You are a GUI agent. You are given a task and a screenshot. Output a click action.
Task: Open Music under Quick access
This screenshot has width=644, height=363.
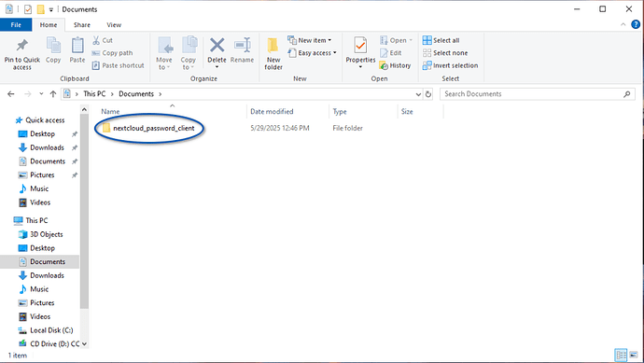coord(34,188)
